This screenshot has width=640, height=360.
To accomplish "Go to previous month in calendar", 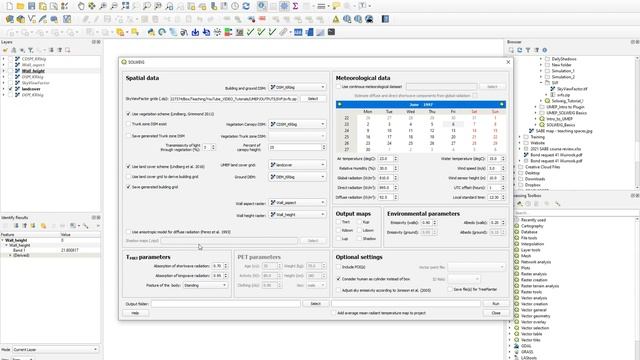I will point(340,104).
